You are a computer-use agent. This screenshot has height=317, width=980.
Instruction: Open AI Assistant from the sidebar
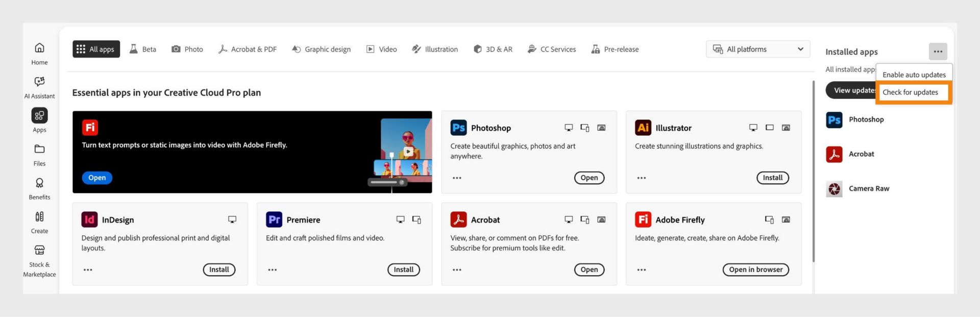tap(39, 87)
